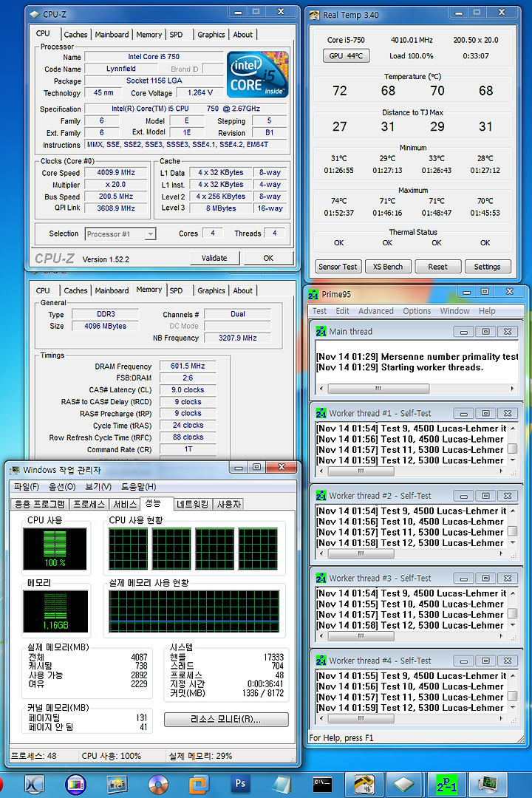The height and width of the screenshot is (798, 532).
Task: Open the camera capture taskbar icon
Action: coord(117,784)
